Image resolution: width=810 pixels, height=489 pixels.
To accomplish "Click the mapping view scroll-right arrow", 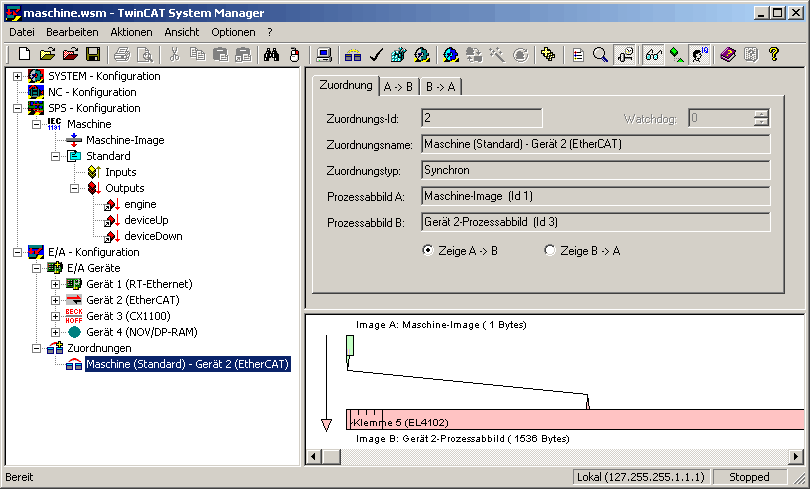I will click(x=796, y=456).
